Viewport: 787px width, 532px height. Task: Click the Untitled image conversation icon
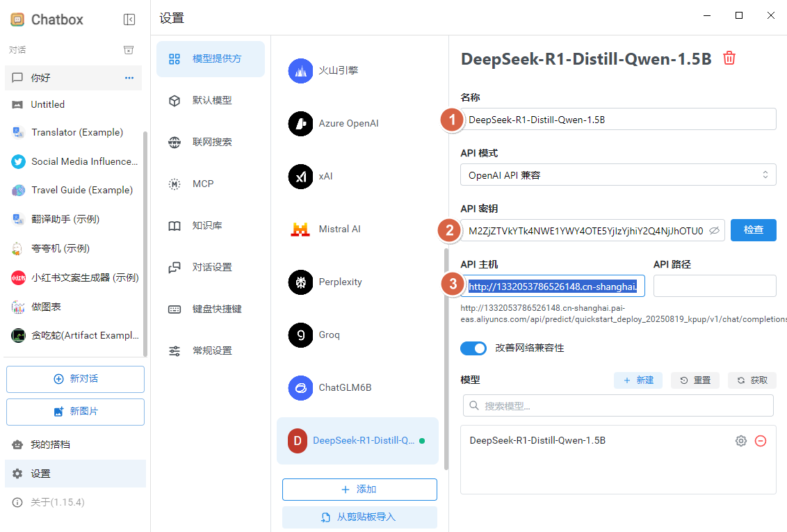click(17, 104)
